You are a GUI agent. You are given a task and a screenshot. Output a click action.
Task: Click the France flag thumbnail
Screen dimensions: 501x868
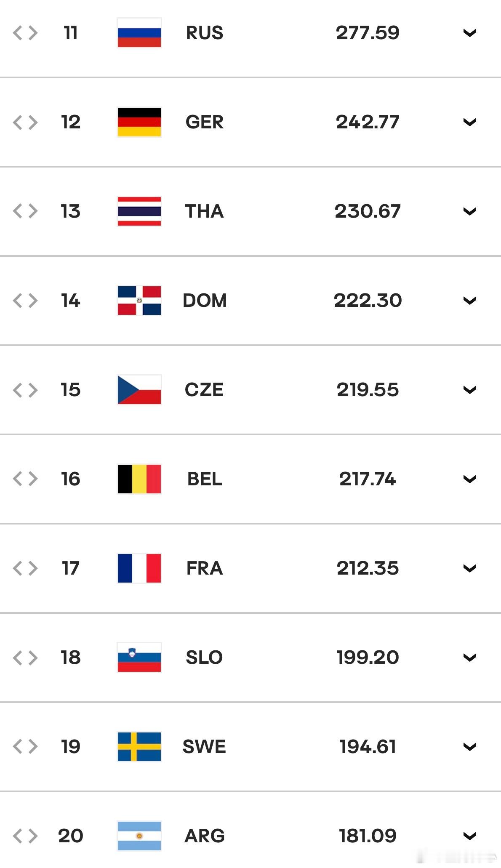139,568
